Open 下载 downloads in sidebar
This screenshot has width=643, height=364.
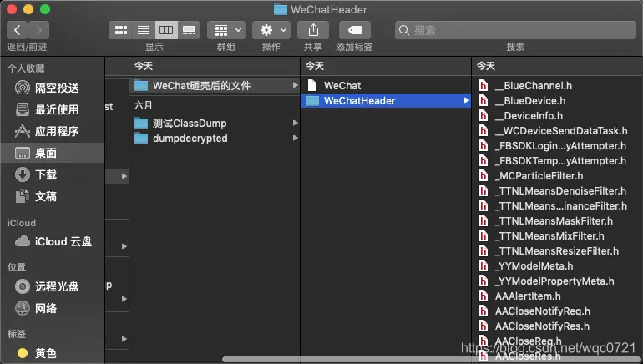53,174
